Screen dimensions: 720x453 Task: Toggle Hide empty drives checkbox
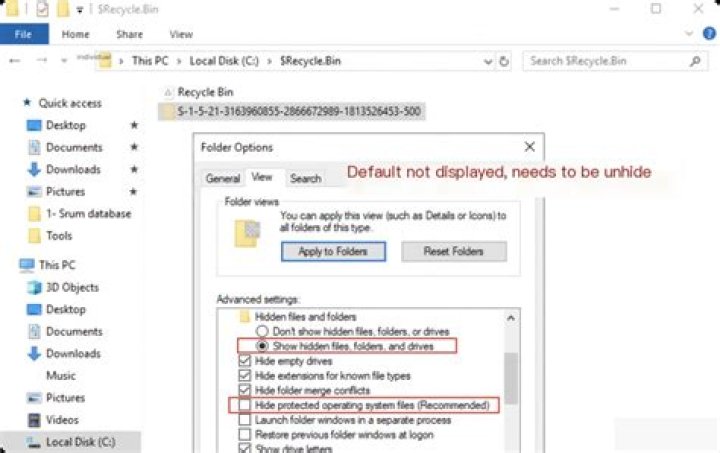244,361
